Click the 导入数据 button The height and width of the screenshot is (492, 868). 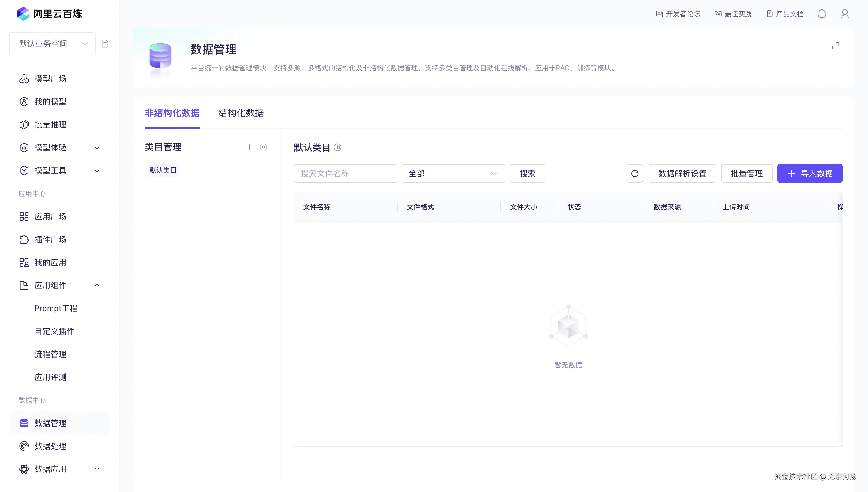(809, 173)
